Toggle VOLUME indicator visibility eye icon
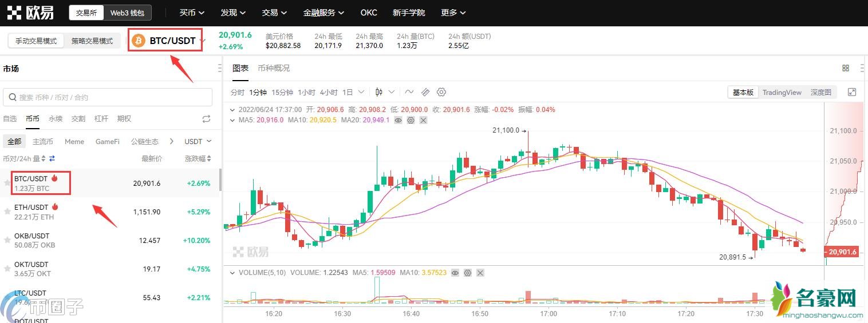868x323 pixels. point(455,273)
